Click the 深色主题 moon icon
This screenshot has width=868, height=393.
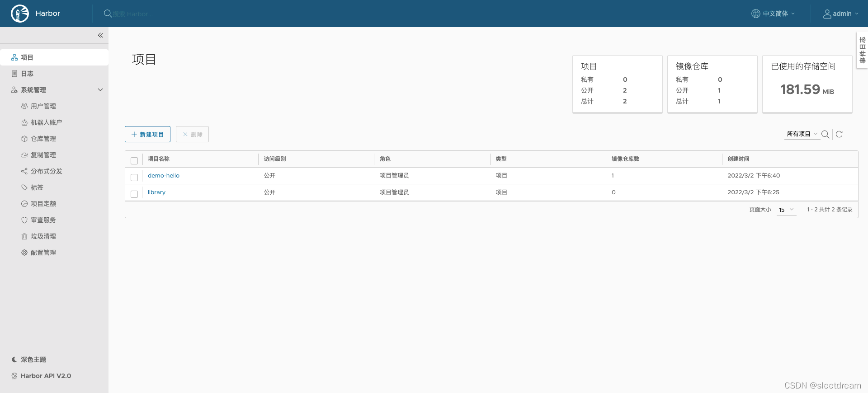[x=14, y=360]
